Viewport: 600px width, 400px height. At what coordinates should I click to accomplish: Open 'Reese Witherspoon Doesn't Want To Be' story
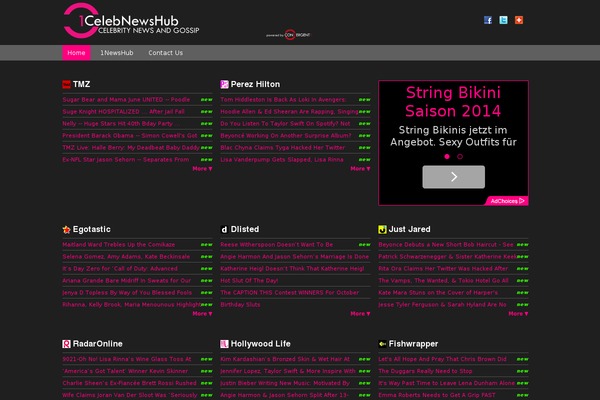coord(277,245)
